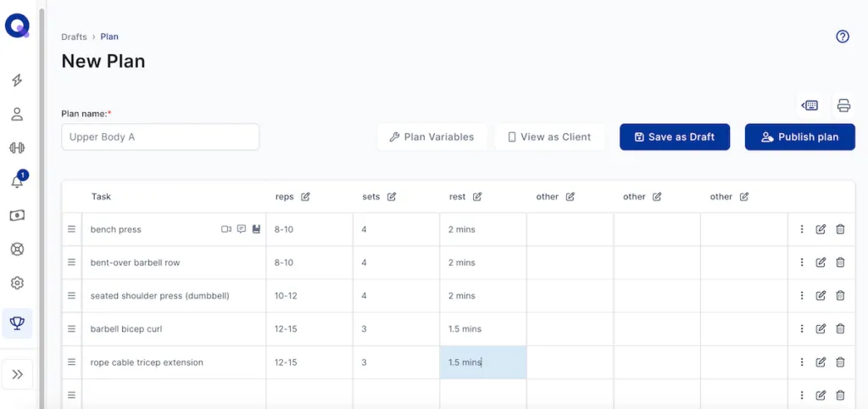This screenshot has width=868, height=409.
Task: Click the help question mark icon
Action: [842, 36]
